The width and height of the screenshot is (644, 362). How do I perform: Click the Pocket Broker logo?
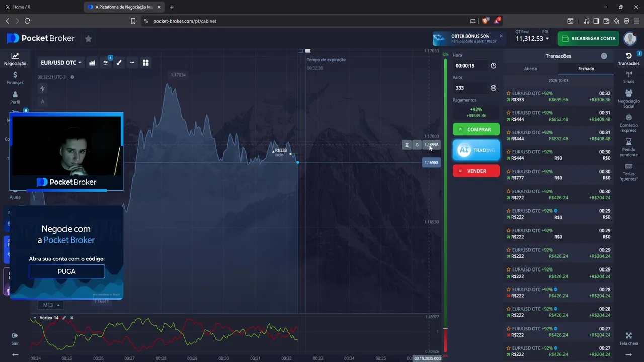click(x=41, y=39)
